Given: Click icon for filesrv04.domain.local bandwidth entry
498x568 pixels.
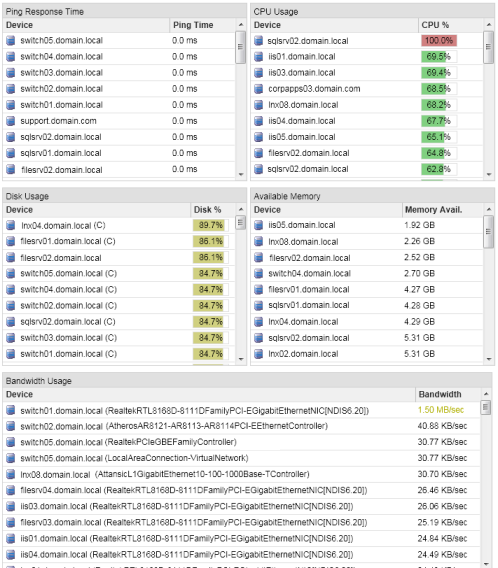Looking at the screenshot, I should click(x=11, y=490).
